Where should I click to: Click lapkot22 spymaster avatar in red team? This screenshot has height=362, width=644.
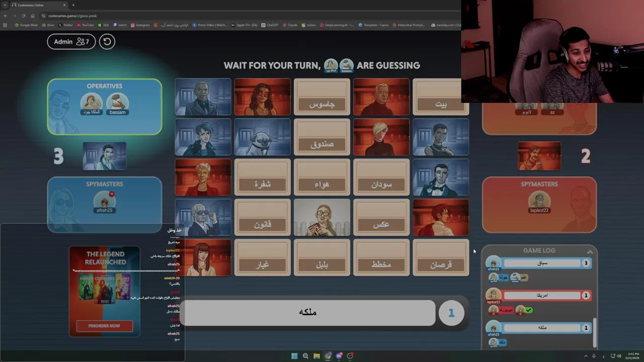[x=539, y=202]
